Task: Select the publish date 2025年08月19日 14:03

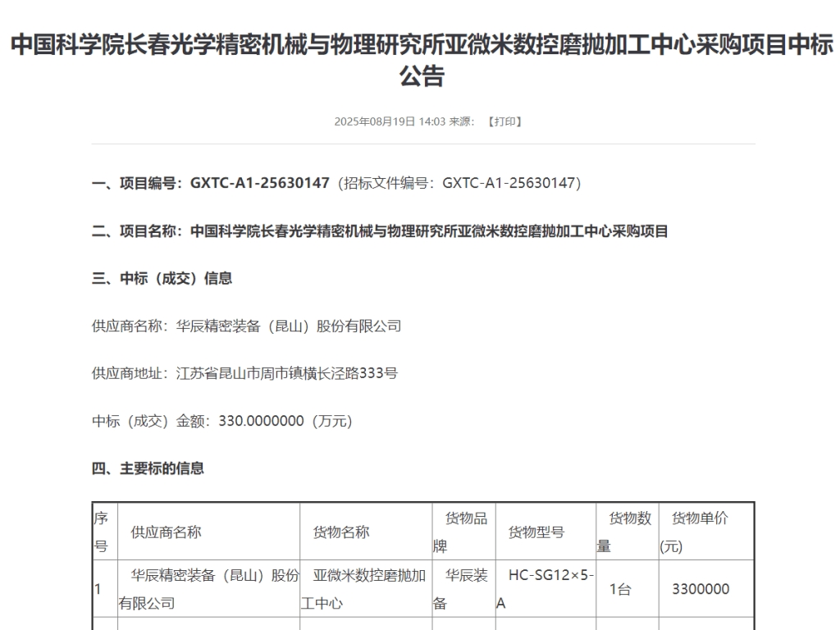Action: pyautogui.click(x=390, y=121)
